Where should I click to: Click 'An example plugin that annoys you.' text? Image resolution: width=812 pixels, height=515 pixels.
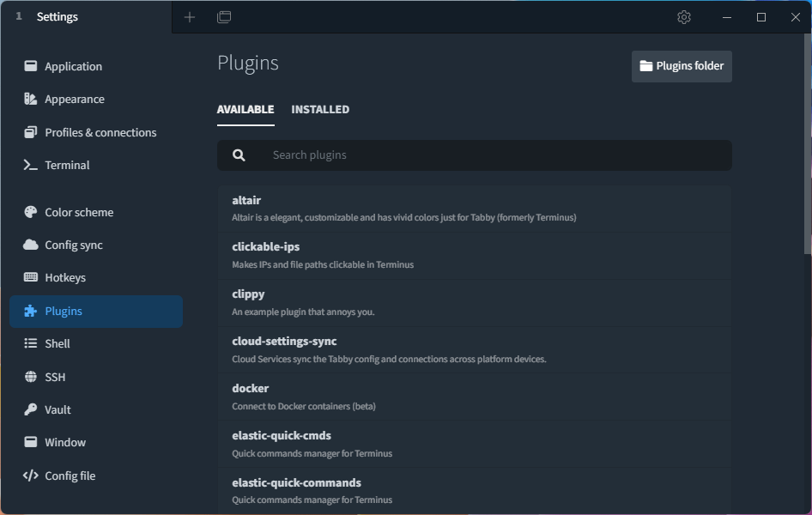(x=303, y=312)
